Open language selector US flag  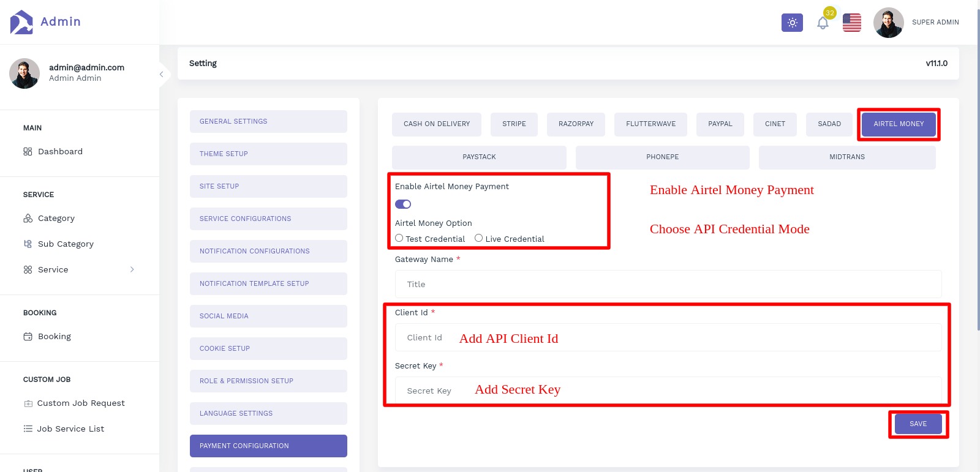(851, 23)
